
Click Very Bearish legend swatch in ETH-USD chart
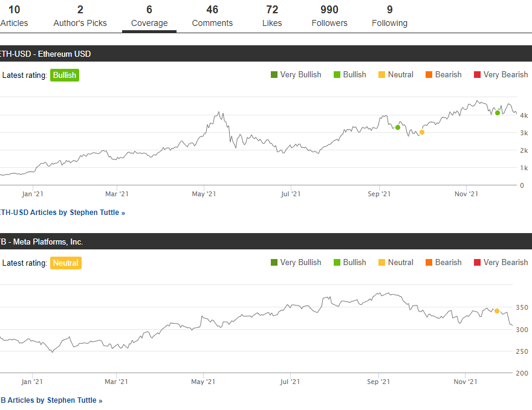477,74
